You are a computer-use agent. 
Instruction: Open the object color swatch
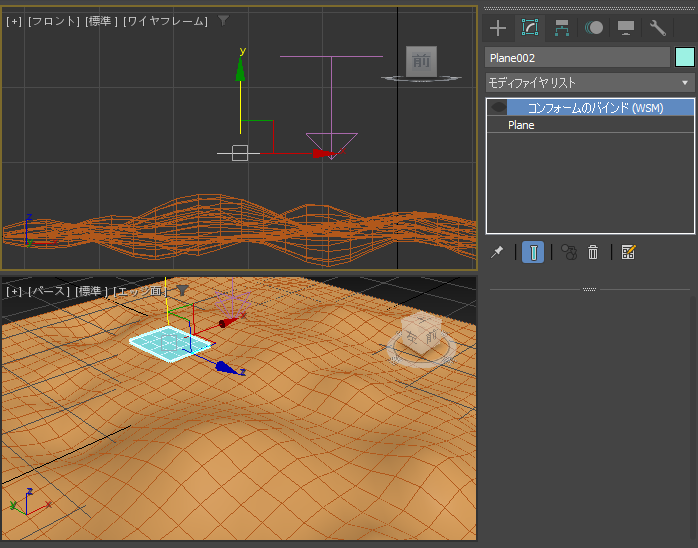pyautogui.click(x=685, y=58)
